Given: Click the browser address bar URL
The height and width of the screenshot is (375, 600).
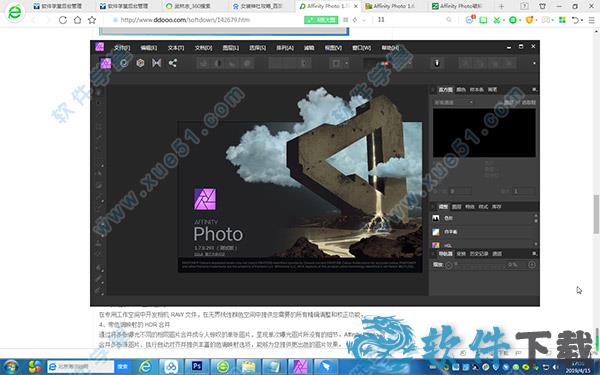Looking at the screenshot, I should point(185,20).
